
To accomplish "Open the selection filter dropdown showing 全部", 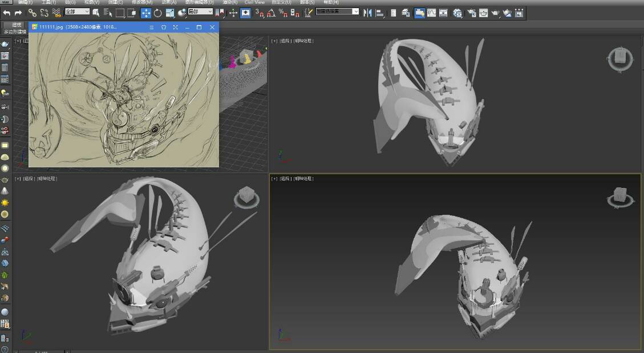I will click(x=77, y=11).
